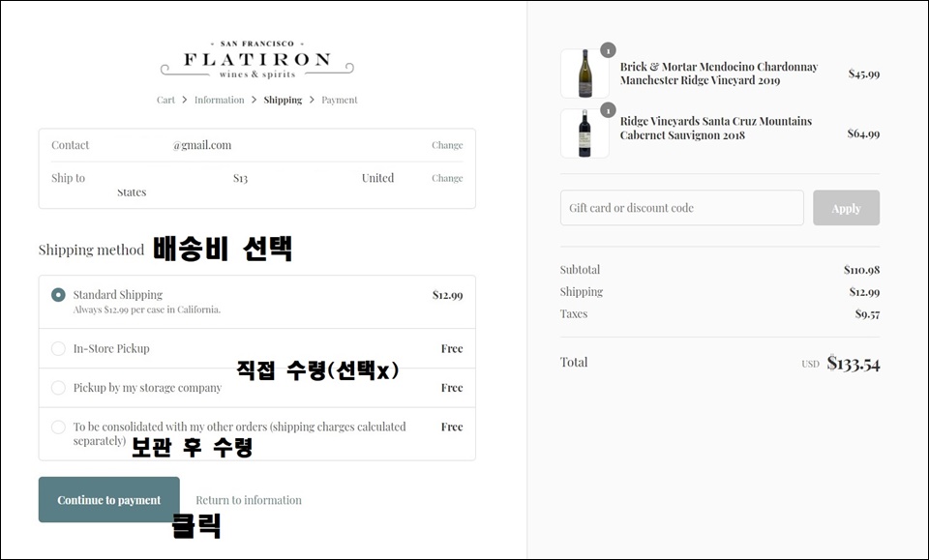929x560 pixels.
Task: Choose consolidated with my other orders option
Action: pyautogui.click(x=58, y=427)
